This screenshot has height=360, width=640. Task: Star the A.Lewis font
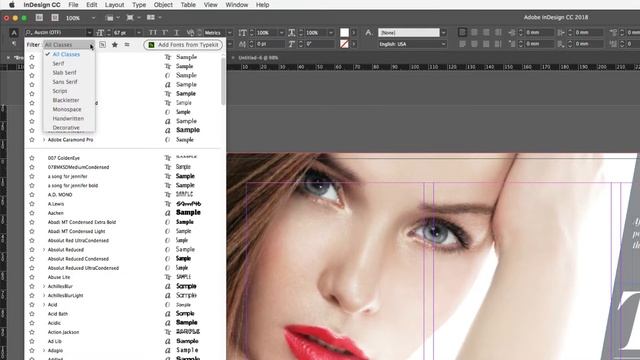pos(32,204)
